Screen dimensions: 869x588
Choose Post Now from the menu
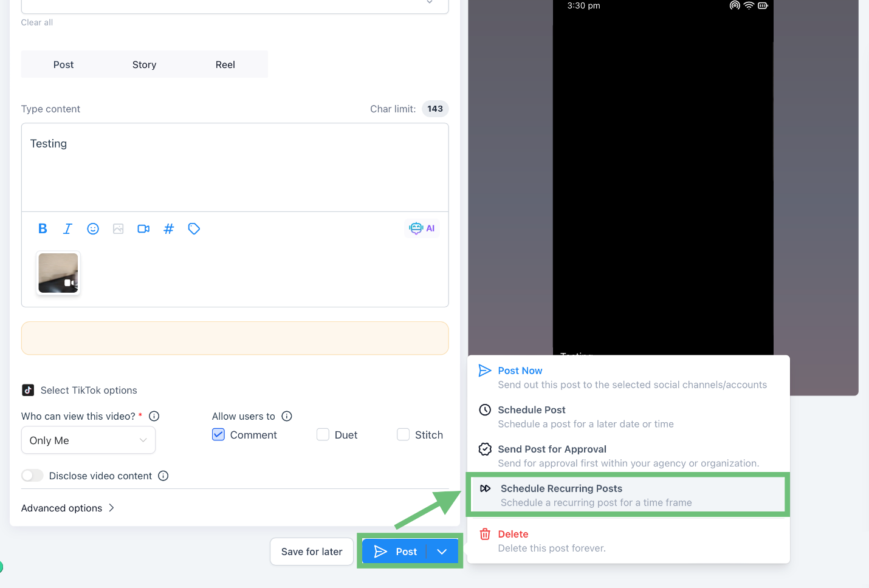[628, 377]
